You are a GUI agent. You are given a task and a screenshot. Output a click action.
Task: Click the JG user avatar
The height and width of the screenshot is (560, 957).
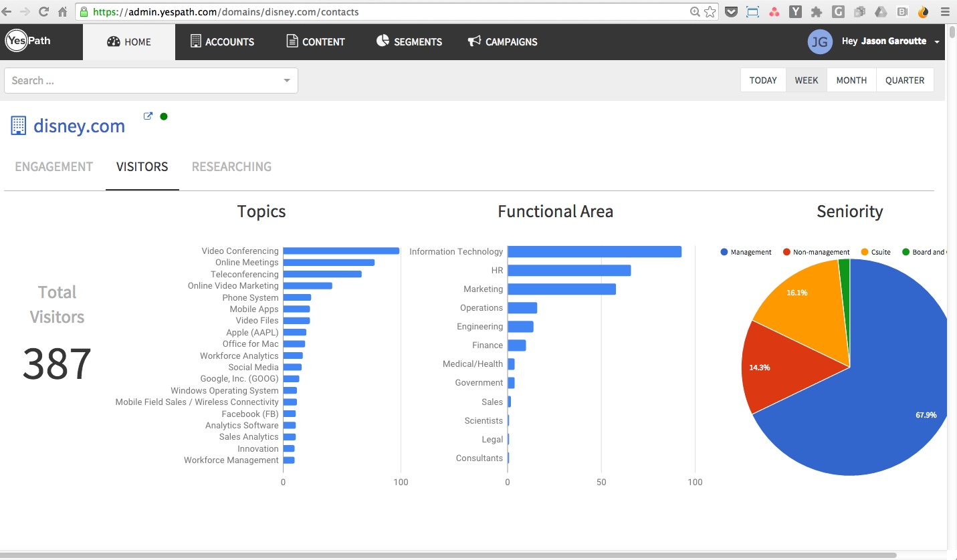coord(820,41)
